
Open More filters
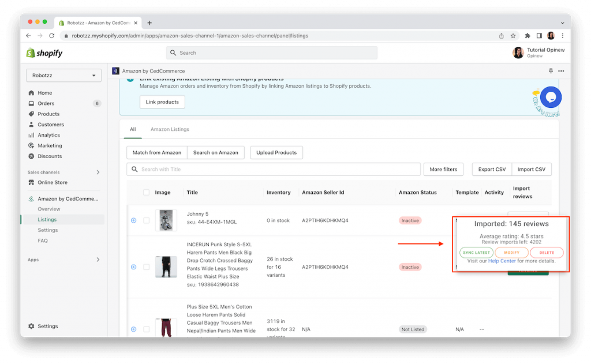(x=443, y=170)
